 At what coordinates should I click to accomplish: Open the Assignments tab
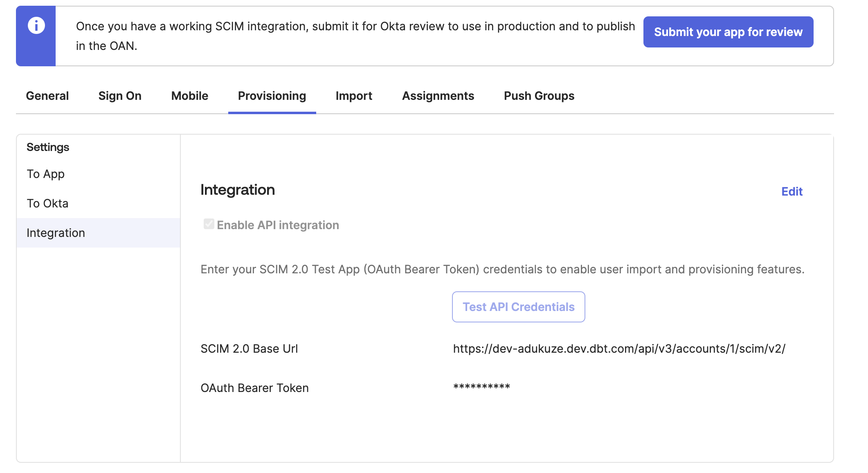(438, 96)
